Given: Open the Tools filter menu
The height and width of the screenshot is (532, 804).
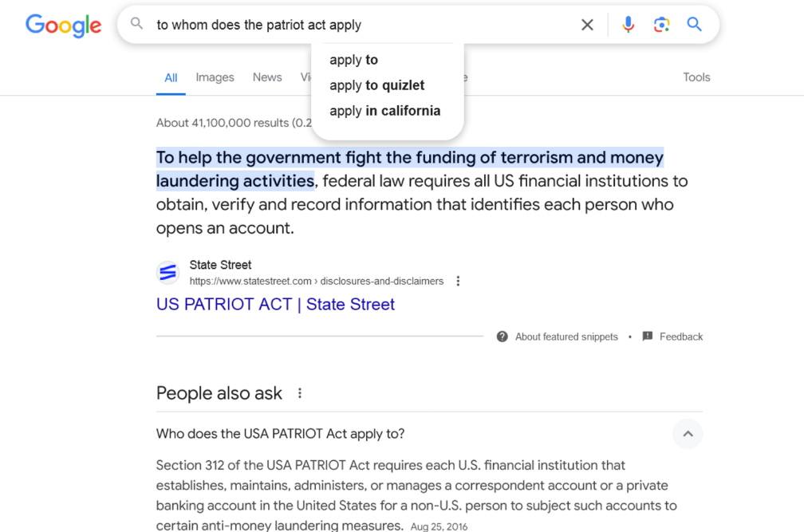Looking at the screenshot, I should tap(696, 77).
